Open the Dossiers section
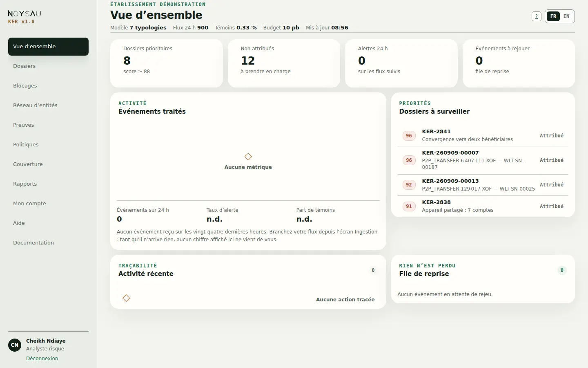 [48, 66]
